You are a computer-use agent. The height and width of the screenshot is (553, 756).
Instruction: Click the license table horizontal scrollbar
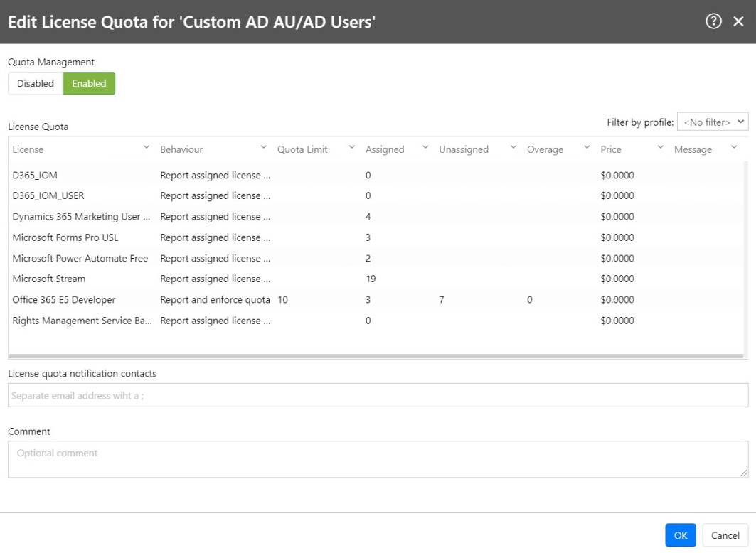(376, 356)
